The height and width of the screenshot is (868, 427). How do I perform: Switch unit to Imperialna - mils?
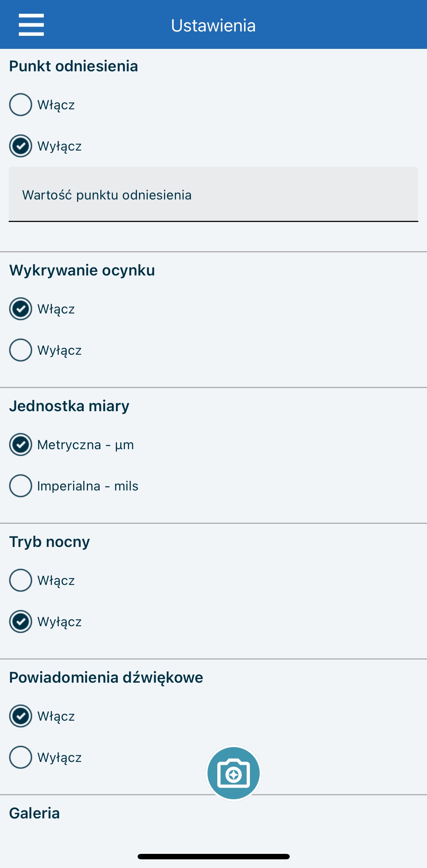click(x=21, y=486)
